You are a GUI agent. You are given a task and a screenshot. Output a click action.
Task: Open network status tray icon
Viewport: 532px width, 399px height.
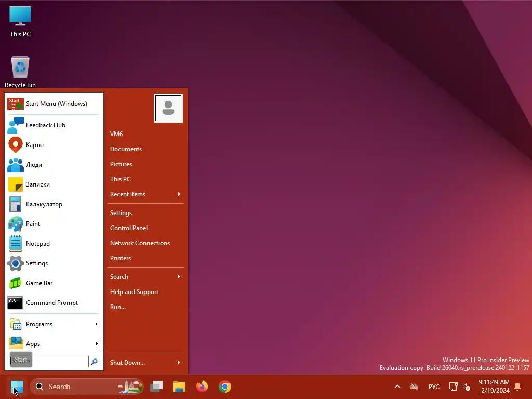pos(453,387)
